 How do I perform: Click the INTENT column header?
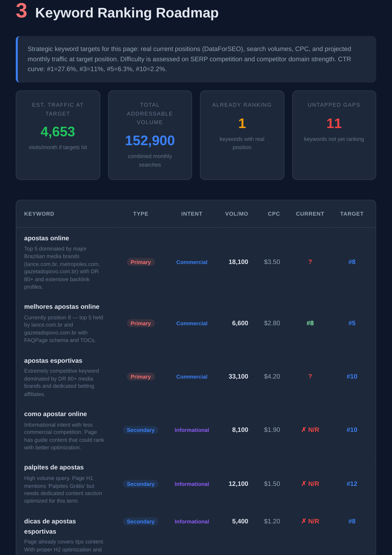[x=192, y=214]
